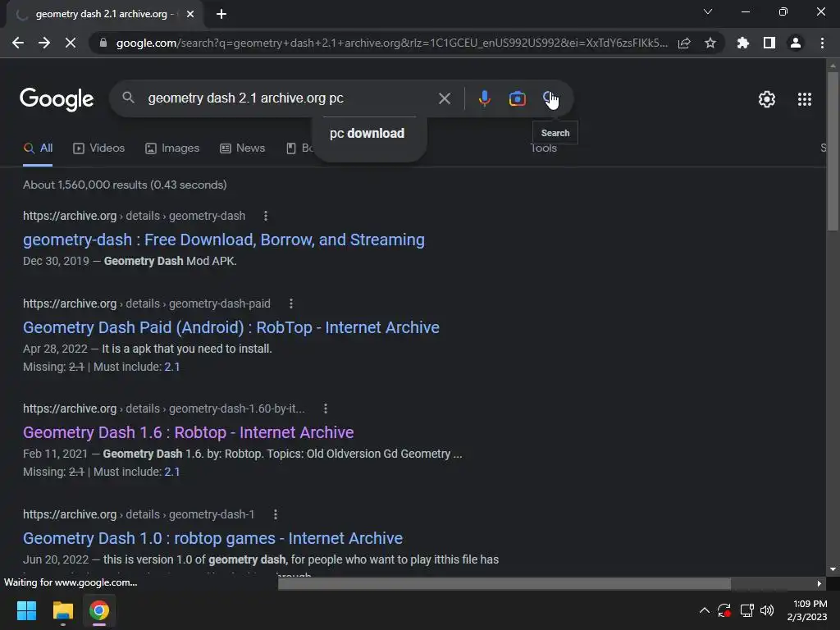Image resolution: width=840 pixels, height=630 pixels.
Task: Stop loading the page
Action: 71,43
